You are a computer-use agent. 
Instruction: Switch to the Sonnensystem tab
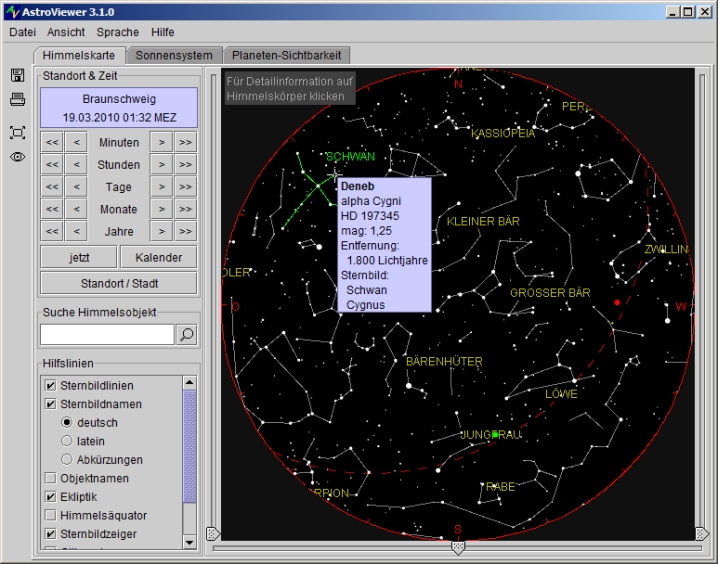pos(174,56)
